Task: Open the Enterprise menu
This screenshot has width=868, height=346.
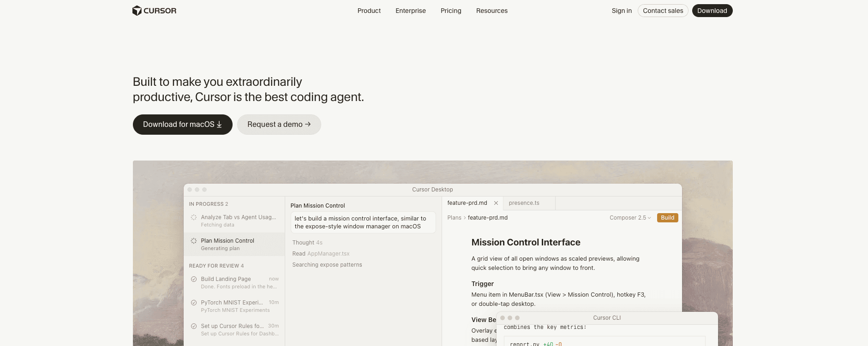Action: (x=410, y=11)
